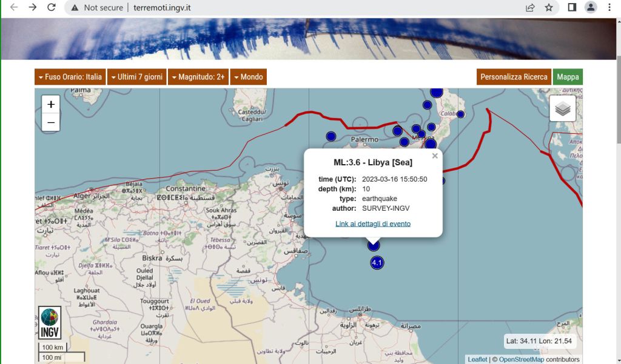Open the Leaflet attribution link

pos(477,360)
